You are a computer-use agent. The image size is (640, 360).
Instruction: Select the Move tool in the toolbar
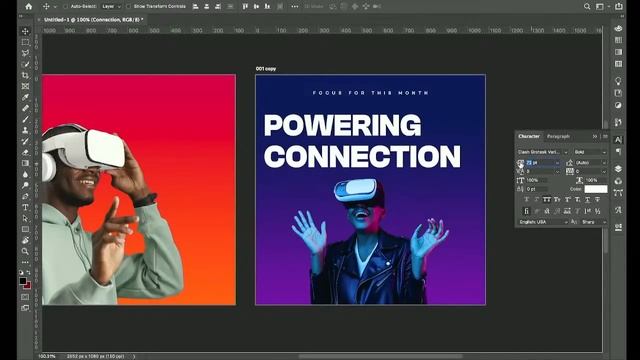tap(25, 31)
